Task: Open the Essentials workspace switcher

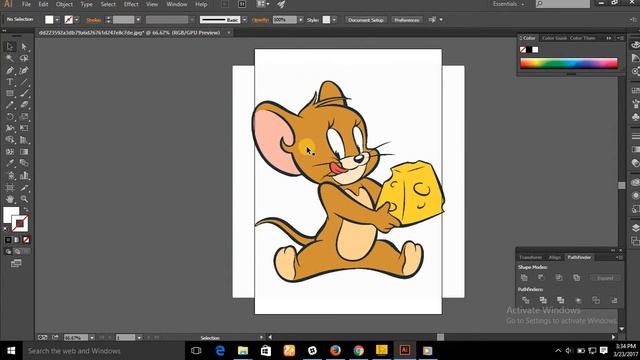Action: (509, 4)
